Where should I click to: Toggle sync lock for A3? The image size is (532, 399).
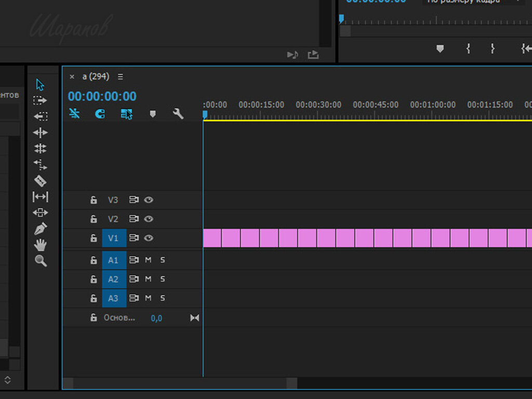coord(134,298)
